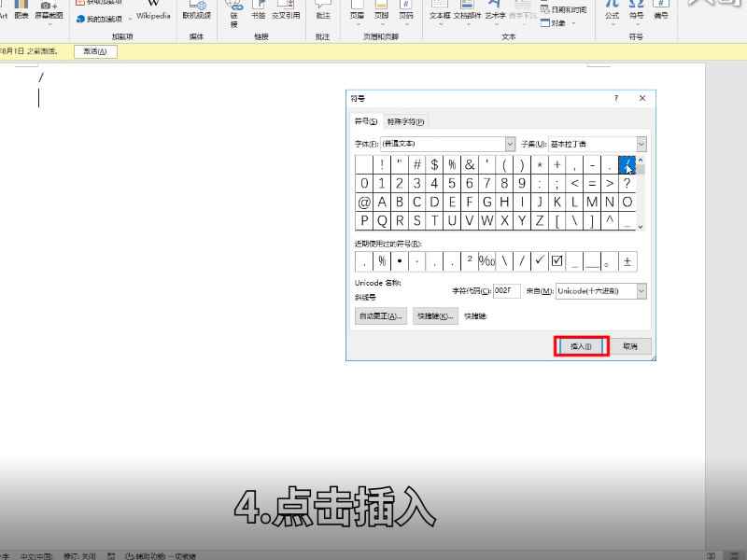
Task: Select the plus-minus symbol in recent symbols
Action: click(x=628, y=260)
